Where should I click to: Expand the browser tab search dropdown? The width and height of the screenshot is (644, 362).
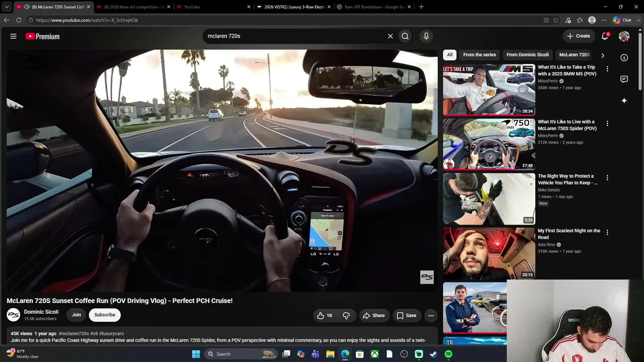point(7,7)
